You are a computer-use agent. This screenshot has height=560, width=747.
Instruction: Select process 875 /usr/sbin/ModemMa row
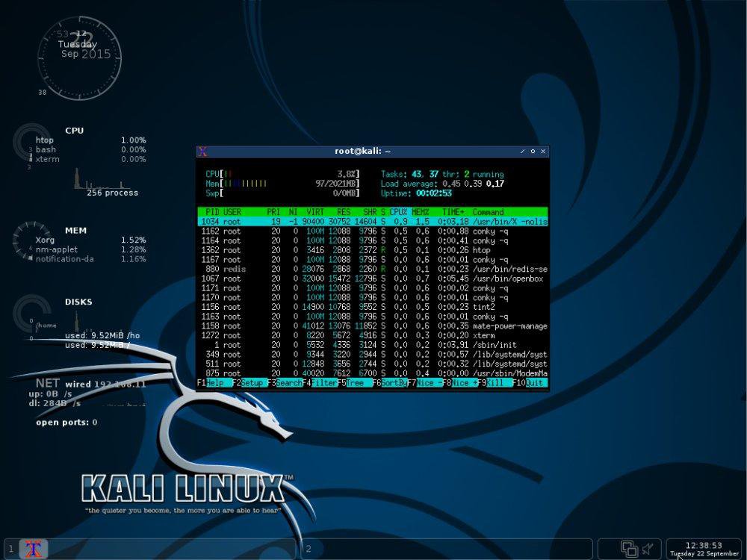coord(373,374)
